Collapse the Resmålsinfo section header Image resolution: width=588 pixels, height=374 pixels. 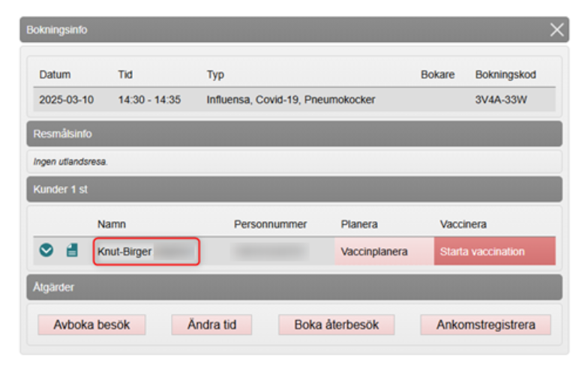pyautogui.click(x=294, y=133)
